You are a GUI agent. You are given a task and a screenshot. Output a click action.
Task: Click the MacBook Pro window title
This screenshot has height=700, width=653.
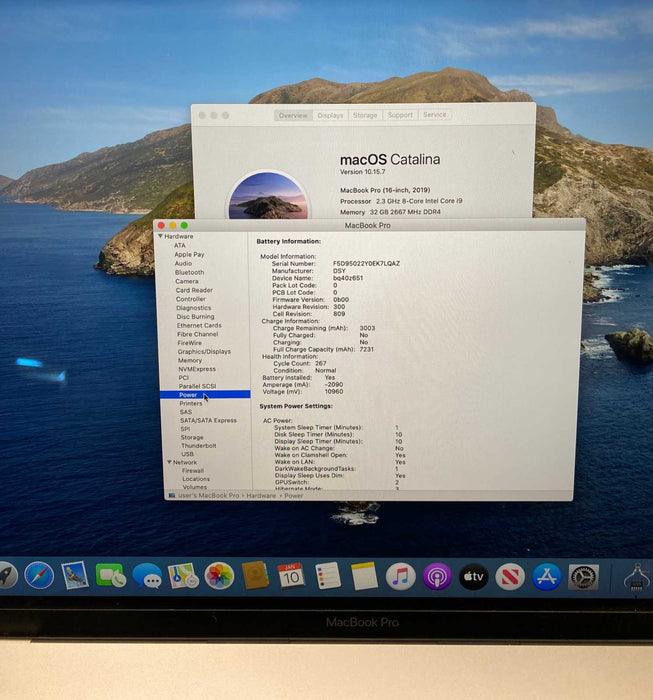pos(368,225)
